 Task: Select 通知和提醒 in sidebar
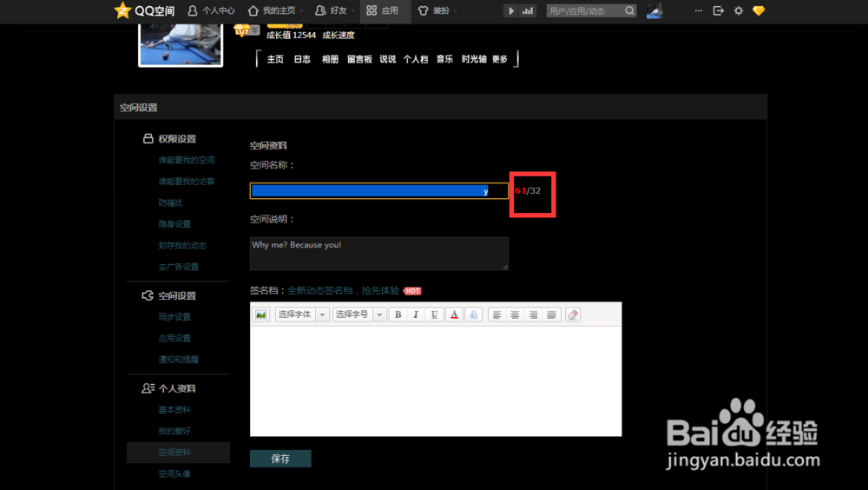178,359
